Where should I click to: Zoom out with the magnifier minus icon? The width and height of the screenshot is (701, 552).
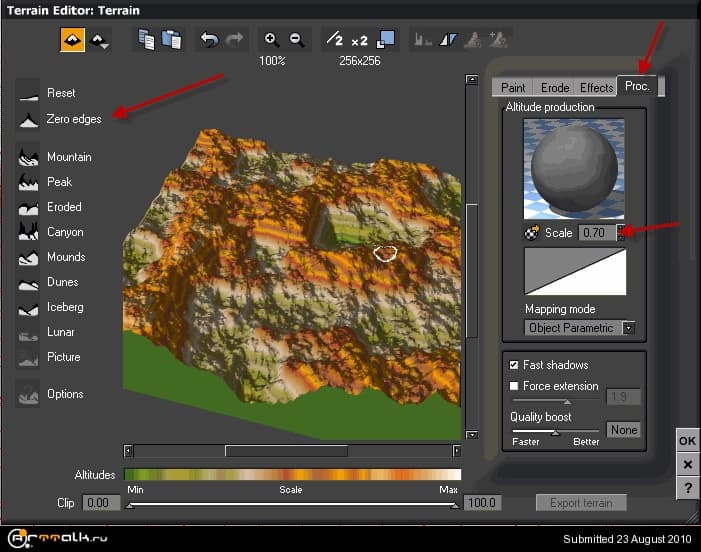(x=297, y=40)
